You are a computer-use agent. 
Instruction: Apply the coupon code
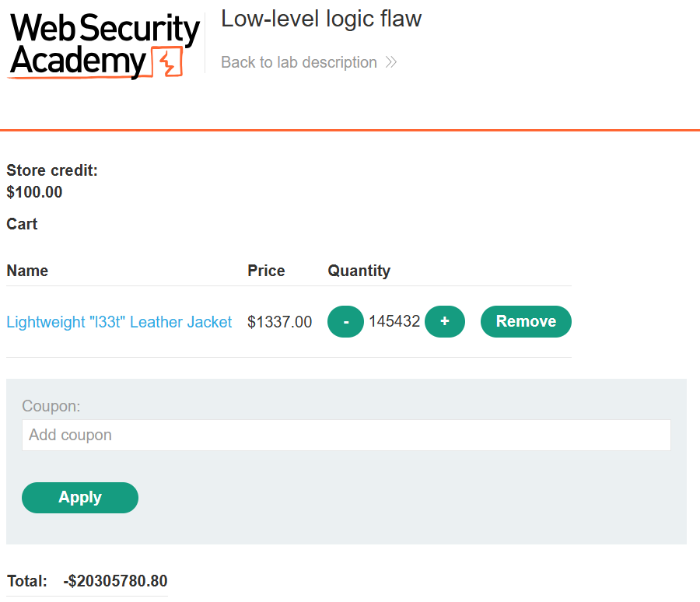click(x=80, y=498)
